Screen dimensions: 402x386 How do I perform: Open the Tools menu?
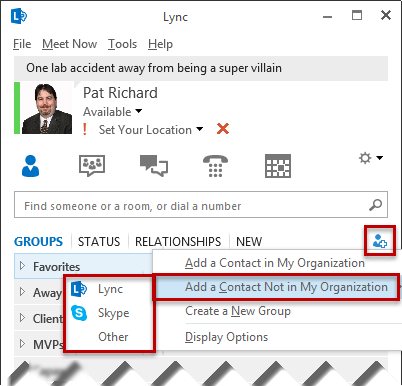[122, 44]
